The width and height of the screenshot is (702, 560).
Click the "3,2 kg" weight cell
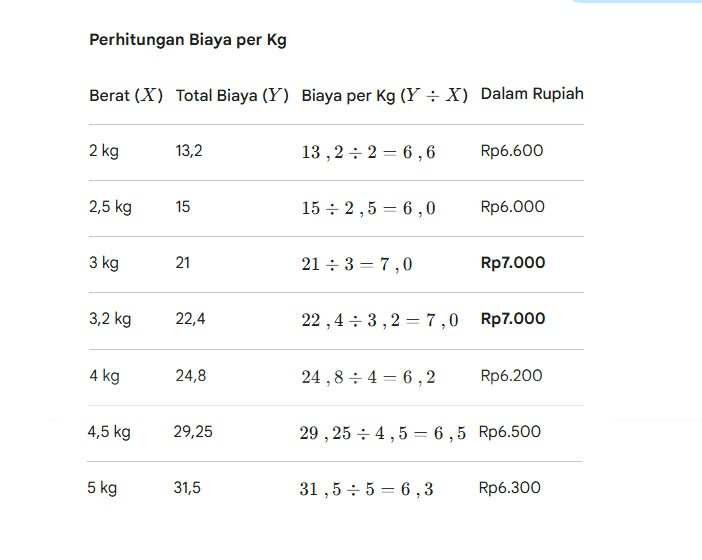[110, 319]
